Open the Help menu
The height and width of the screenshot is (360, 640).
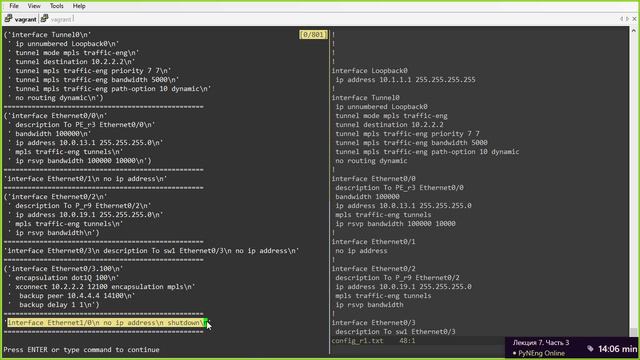pyautogui.click(x=79, y=6)
